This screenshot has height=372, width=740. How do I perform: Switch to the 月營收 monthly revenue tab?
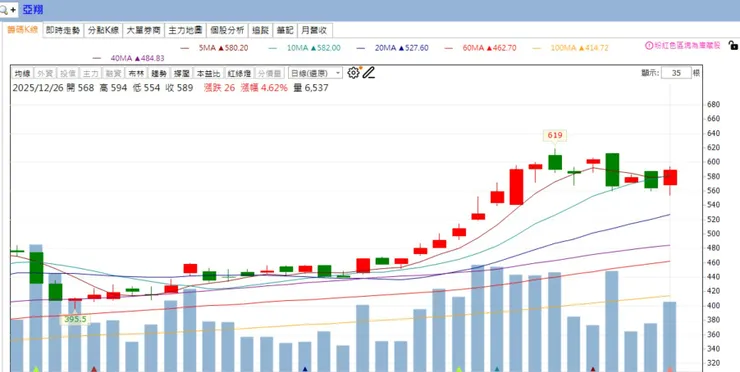click(315, 30)
